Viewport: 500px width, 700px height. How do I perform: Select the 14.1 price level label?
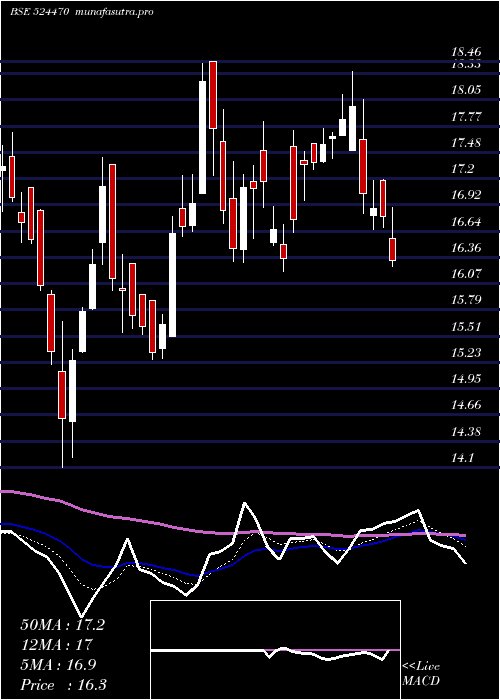(x=463, y=458)
